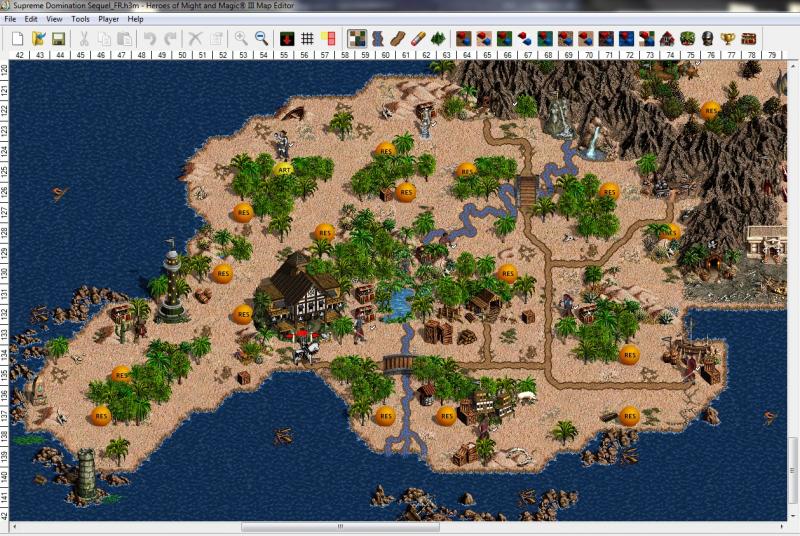Open the Treasures palette chest icon
The height and width of the screenshot is (536, 800).
click(x=748, y=39)
